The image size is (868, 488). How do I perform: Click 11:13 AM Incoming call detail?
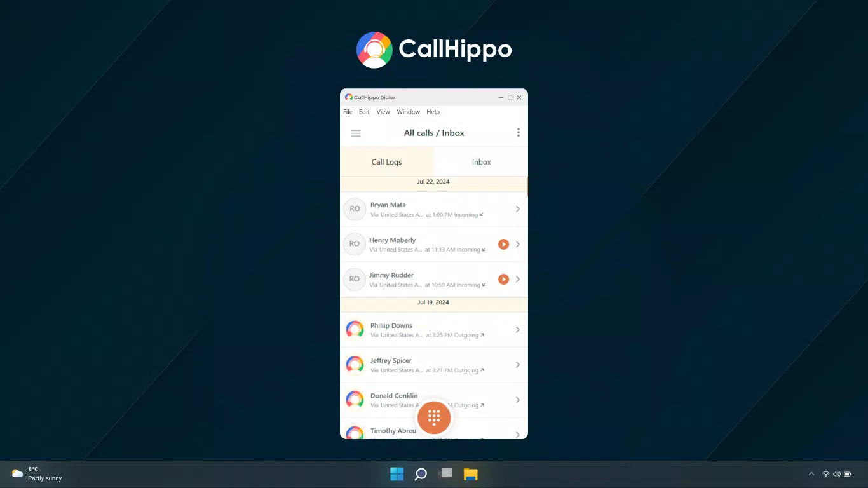point(456,250)
